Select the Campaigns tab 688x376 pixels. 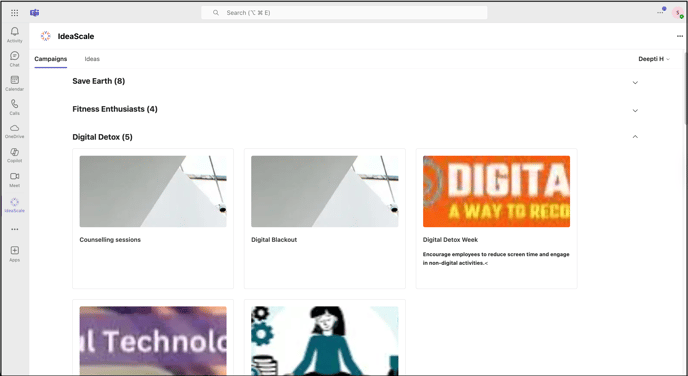point(50,59)
